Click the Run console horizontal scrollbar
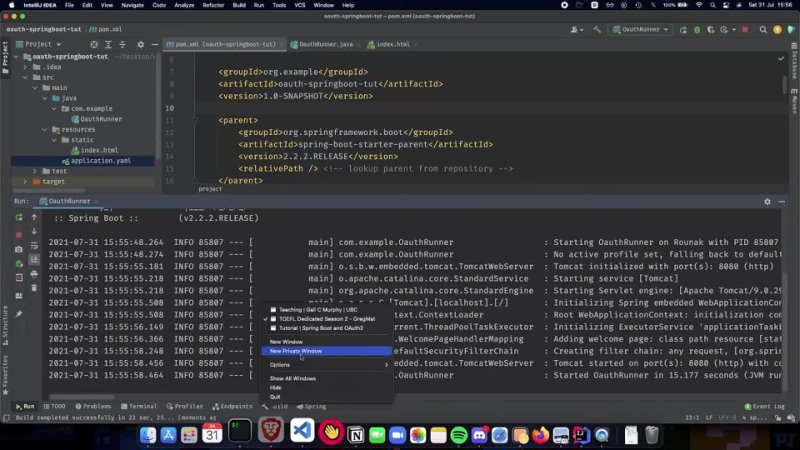Image resolution: width=800 pixels, height=450 pixels. tap(82, 397)
